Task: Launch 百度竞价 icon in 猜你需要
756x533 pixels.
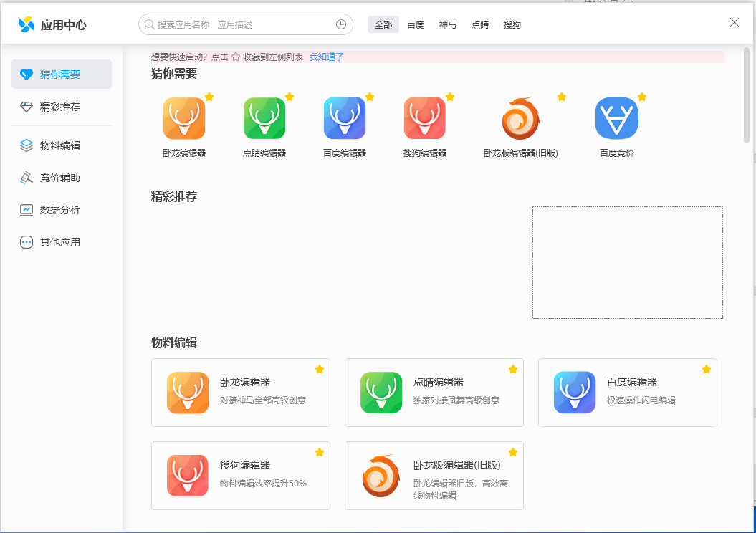Action: point(617,118)
